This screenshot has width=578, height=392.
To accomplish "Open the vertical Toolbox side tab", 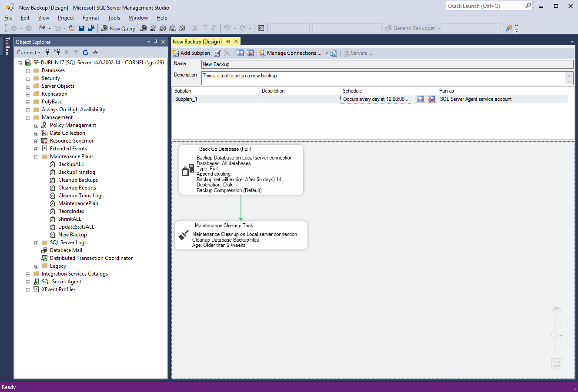I will coord(7,46).
